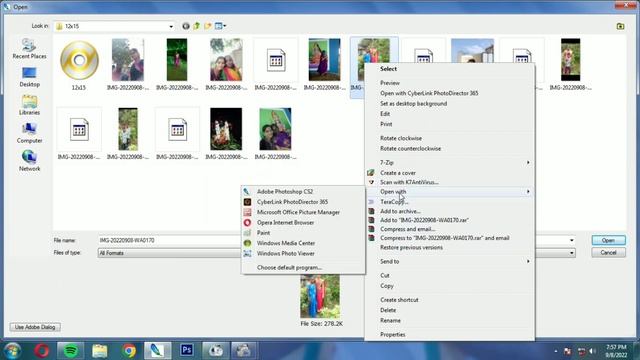
Task: Click Use Adobe Dialog button
Action: pos(35,327)
